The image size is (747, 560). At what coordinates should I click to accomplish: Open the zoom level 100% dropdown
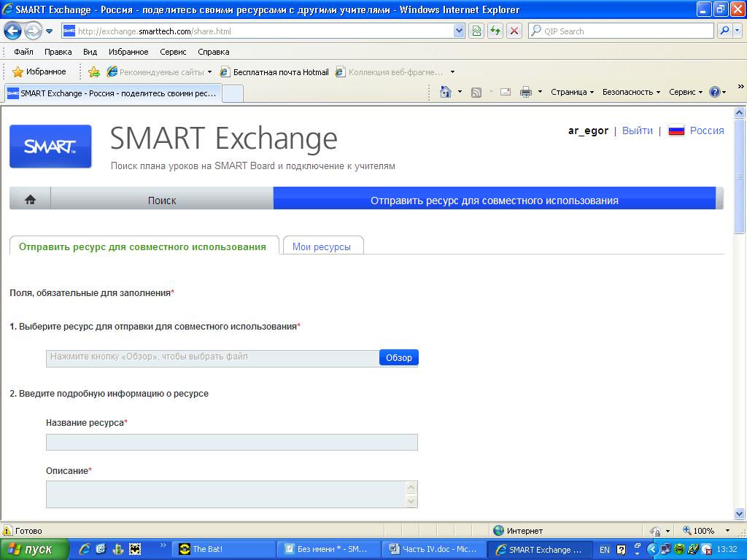pyautogui.click(x=727, y=531)
